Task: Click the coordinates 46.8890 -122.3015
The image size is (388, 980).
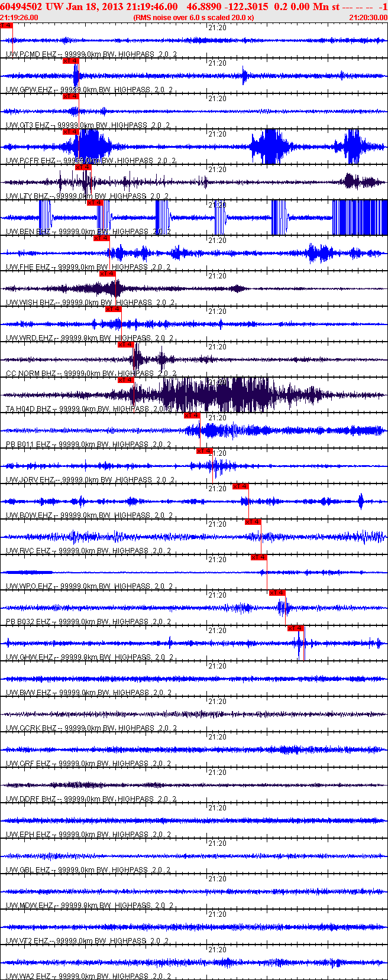Action: [x=227, y=6]
